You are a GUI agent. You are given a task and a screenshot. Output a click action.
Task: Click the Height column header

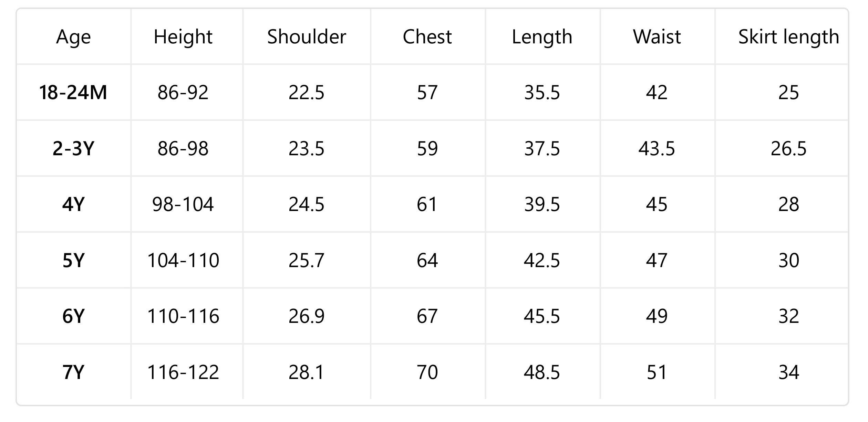point(183,37)
